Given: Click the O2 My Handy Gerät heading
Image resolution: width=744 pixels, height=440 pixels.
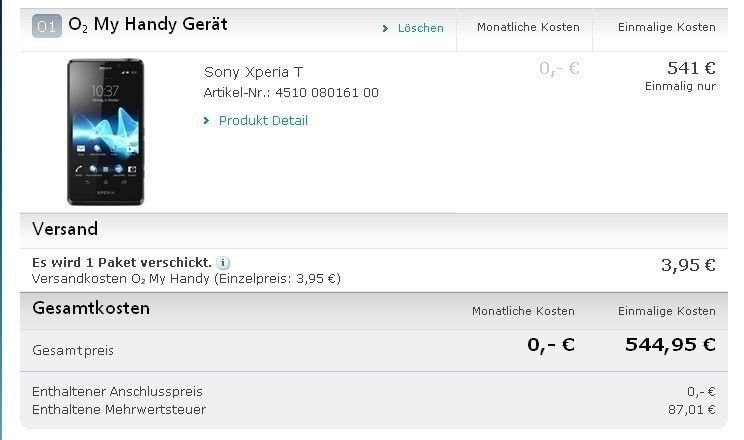Looking at the screenshot, I should click(148, 24).
